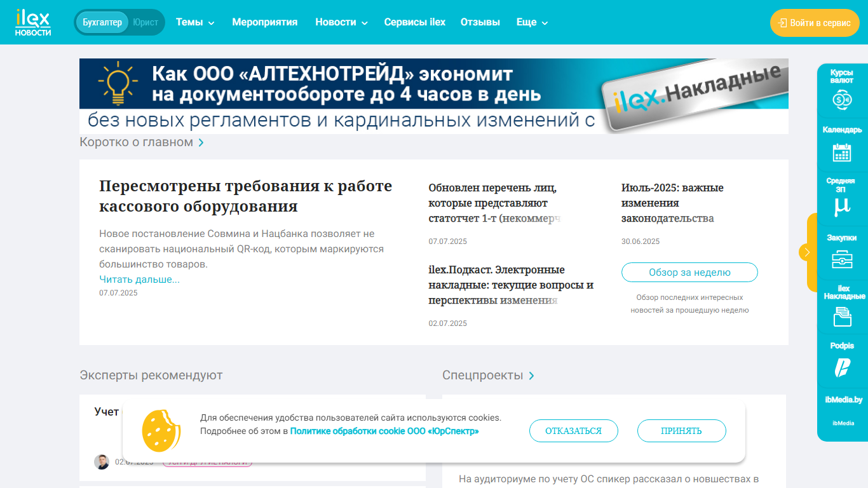The image size is (868, 488).
Task: Open Июль-2025 важные изменения законодательства article
Action: pyautogui.click(x=672, y=203)
